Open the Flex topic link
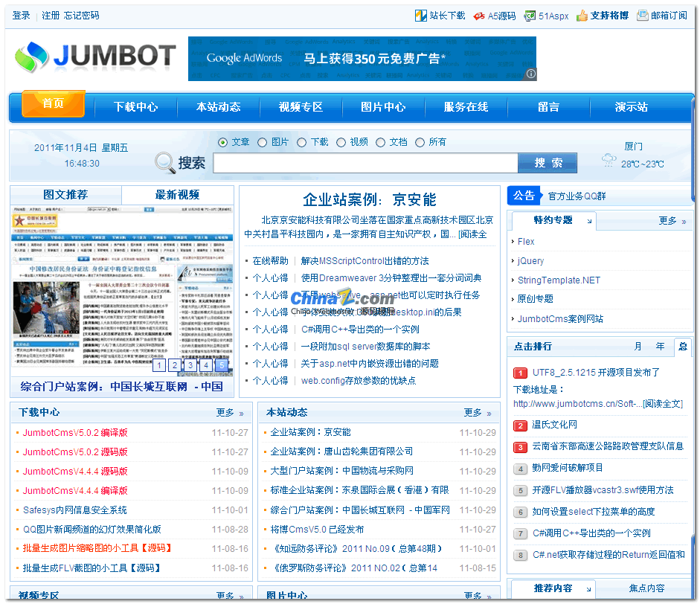Viewport: 700px width, 604px height. tap(526, 242)
